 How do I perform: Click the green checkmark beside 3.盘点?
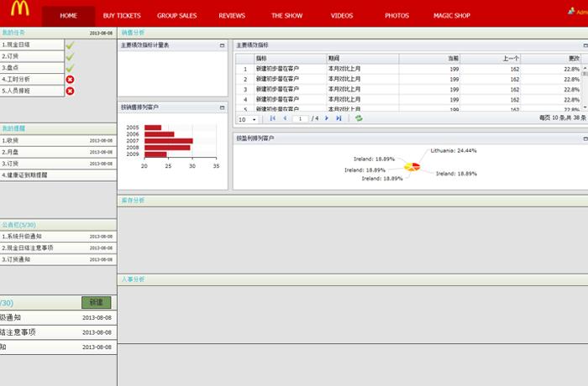(70, 68)
